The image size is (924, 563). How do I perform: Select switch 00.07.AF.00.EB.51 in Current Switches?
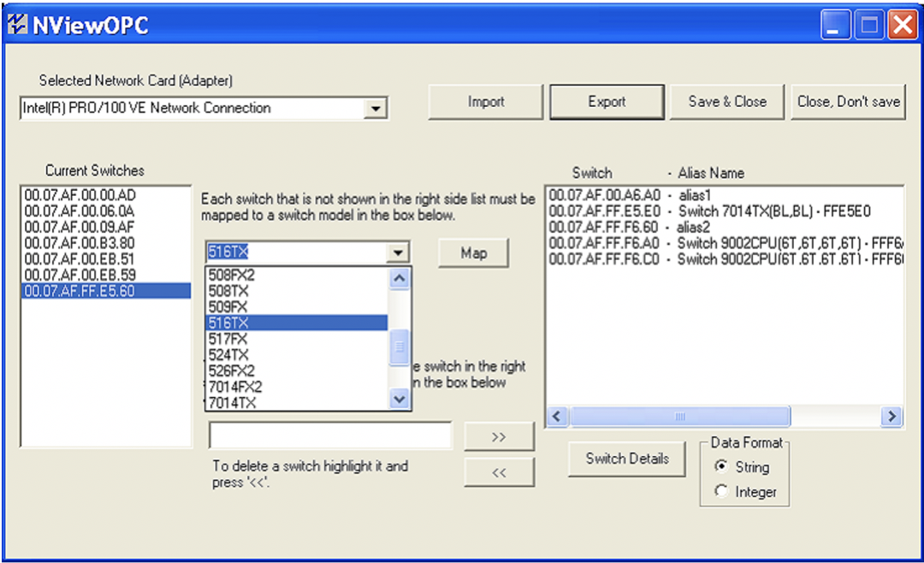[x=106, y=258]
